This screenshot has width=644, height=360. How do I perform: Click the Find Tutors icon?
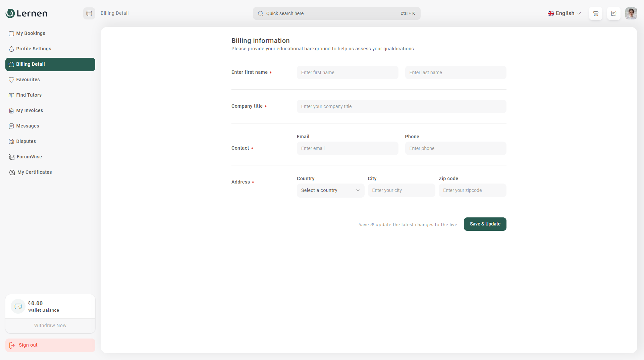(11, 95)
